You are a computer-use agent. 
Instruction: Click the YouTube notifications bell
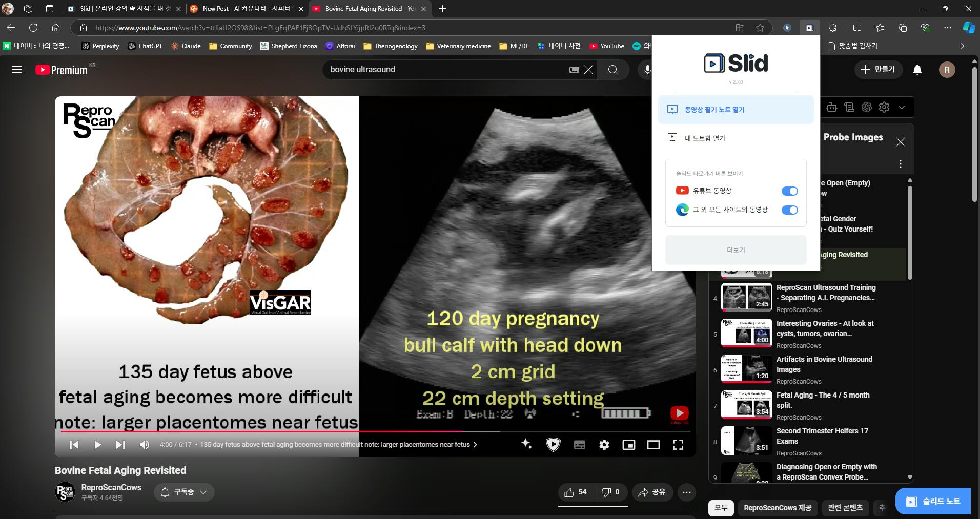point(917,70)
